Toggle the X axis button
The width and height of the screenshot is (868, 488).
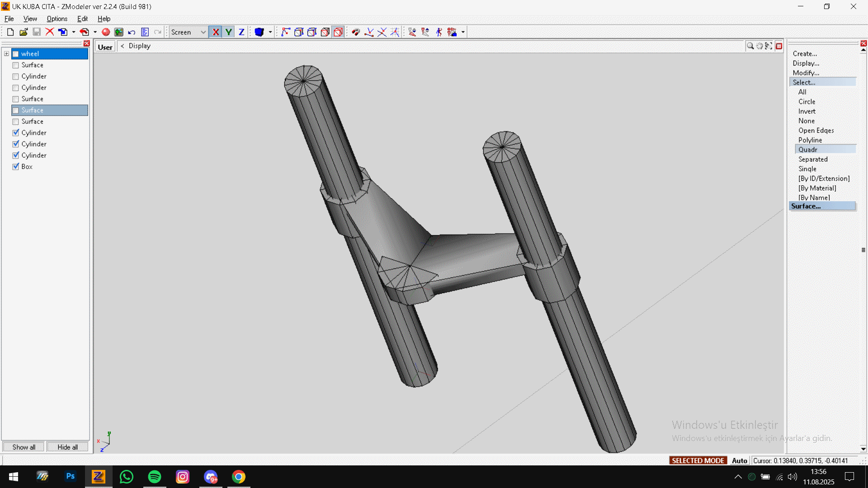(215, 32)
